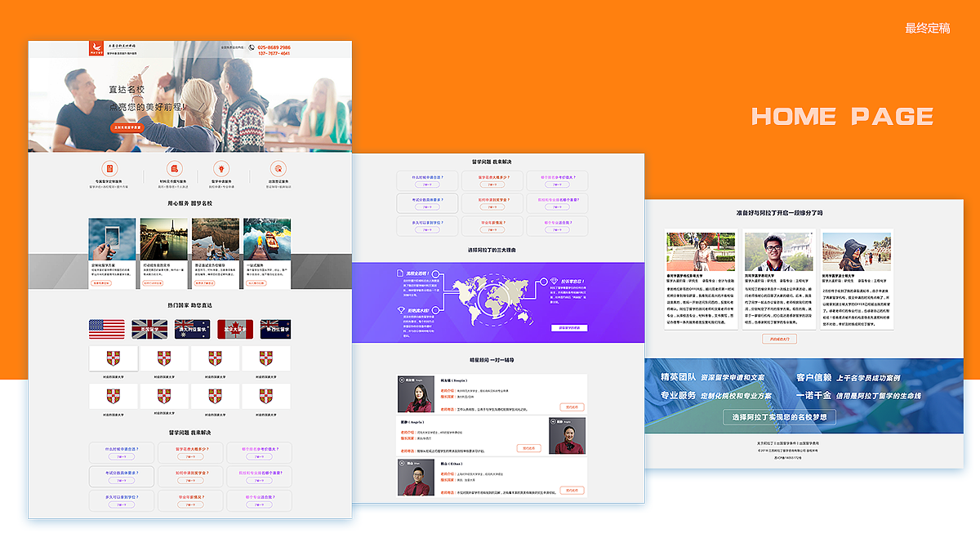Viewport: 980px width, 551px height.
Task: Click 热门国家 助您直达 section heading
Action: 189,305
